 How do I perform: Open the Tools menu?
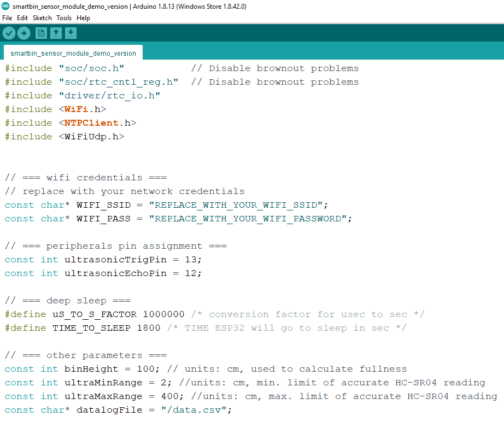(x=64, y=17)
